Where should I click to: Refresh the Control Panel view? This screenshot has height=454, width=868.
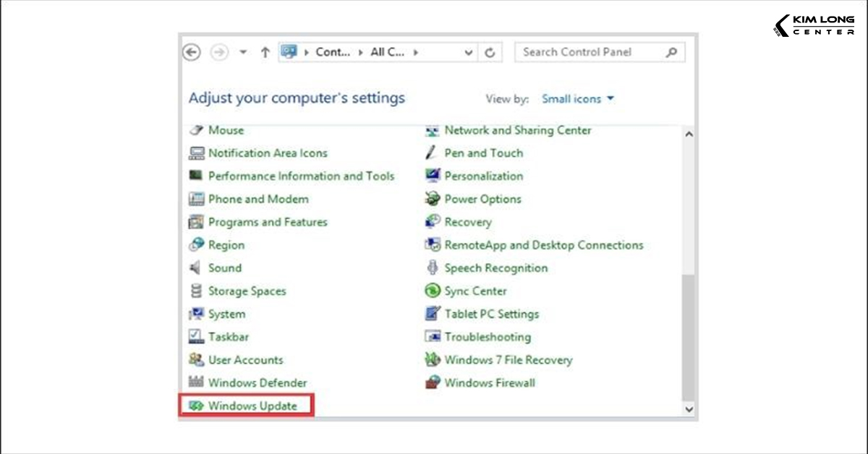pyautogui.click(x=490, y=52)
